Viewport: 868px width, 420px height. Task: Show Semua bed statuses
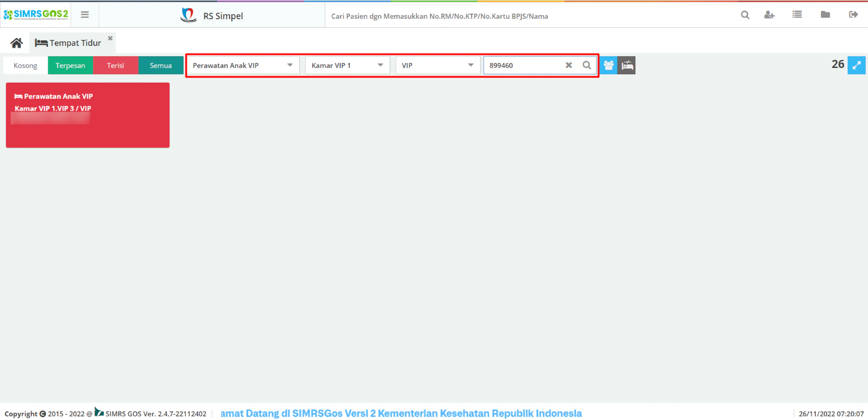(x=161, y=65)
